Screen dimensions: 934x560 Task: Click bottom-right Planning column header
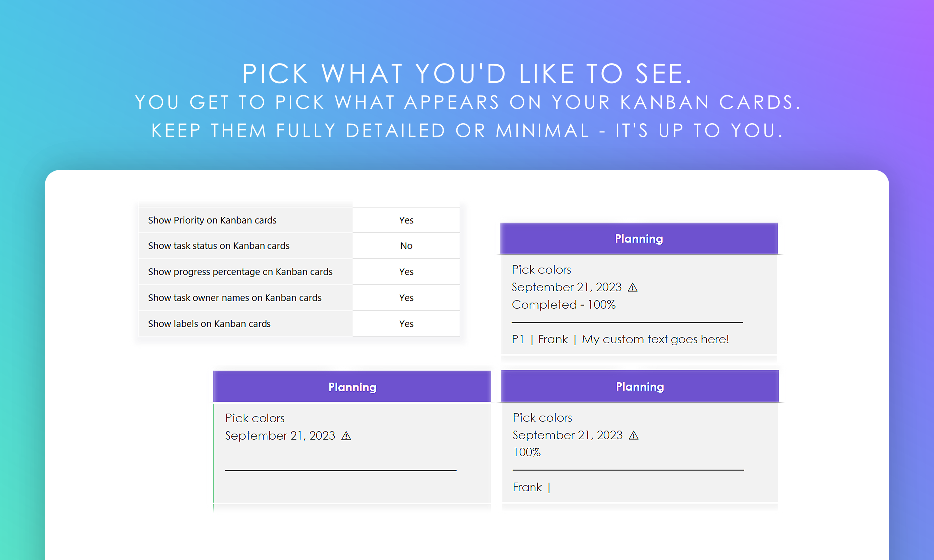point(639,387)
